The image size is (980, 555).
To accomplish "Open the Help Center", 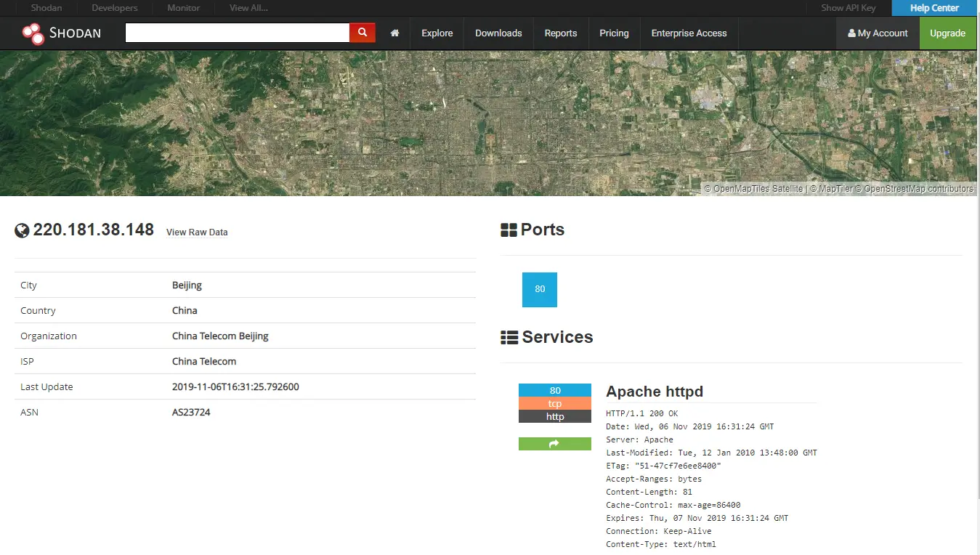I will click(935, 8).
